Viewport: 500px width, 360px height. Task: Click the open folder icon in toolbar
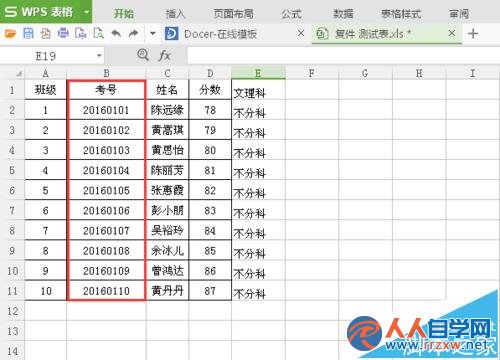[x=10, y=33]
